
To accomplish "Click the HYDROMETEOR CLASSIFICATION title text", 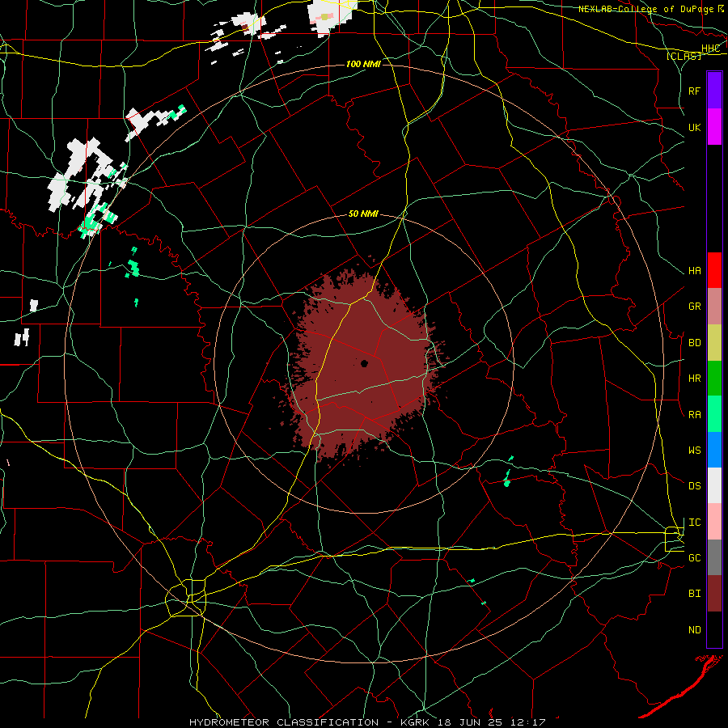I will (x=284, y=722).
